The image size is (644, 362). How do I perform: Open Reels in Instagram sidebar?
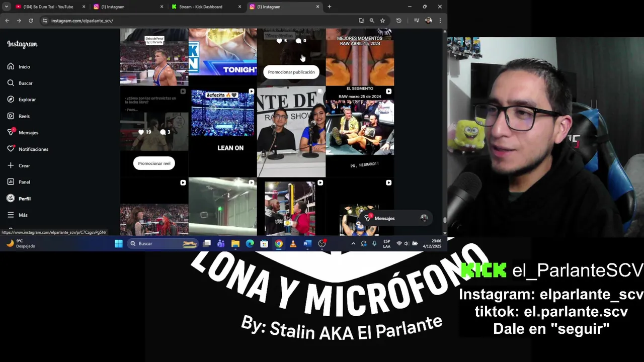point(19,116)
